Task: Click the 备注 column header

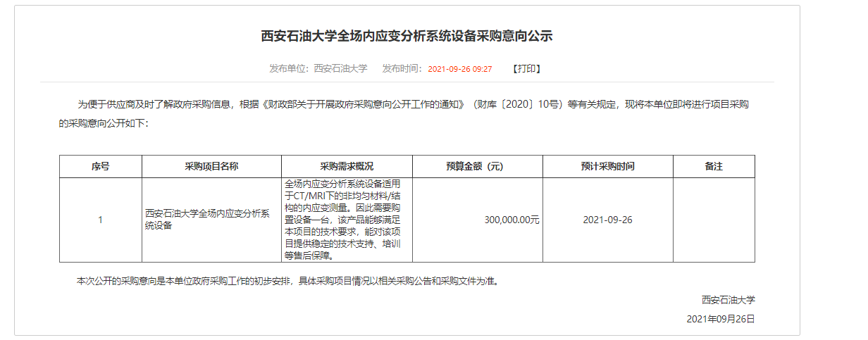Action: 714,166
